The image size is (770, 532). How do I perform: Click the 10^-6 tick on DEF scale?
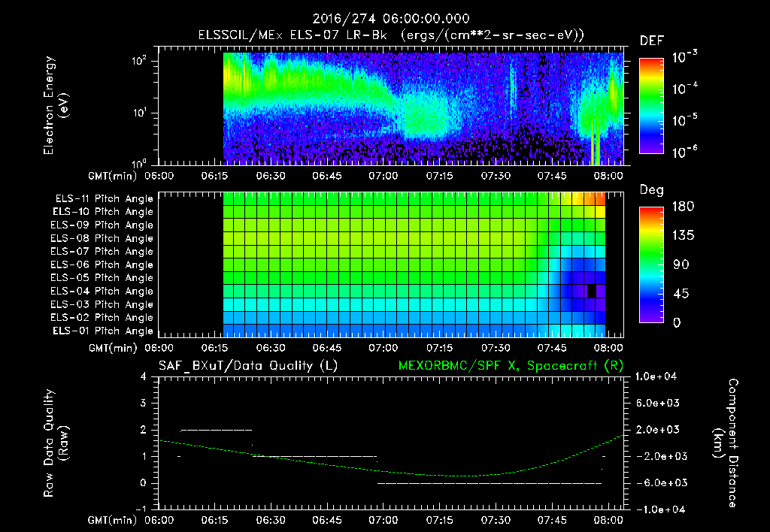(x=684, y=152)
